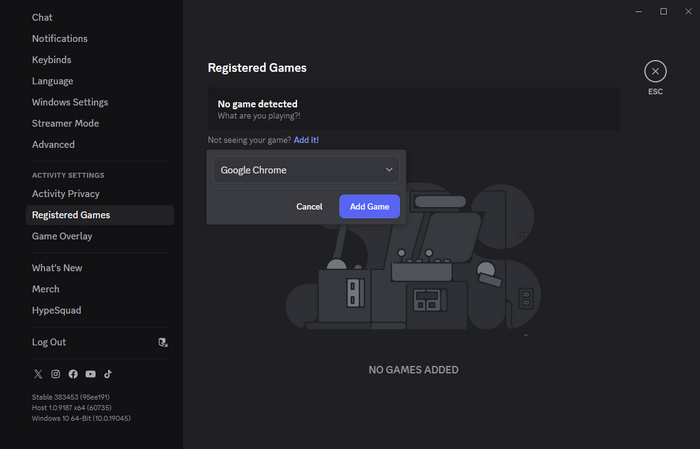700x449 pixels.
Task: Click the log out door icon
Action: coord(163,342)
